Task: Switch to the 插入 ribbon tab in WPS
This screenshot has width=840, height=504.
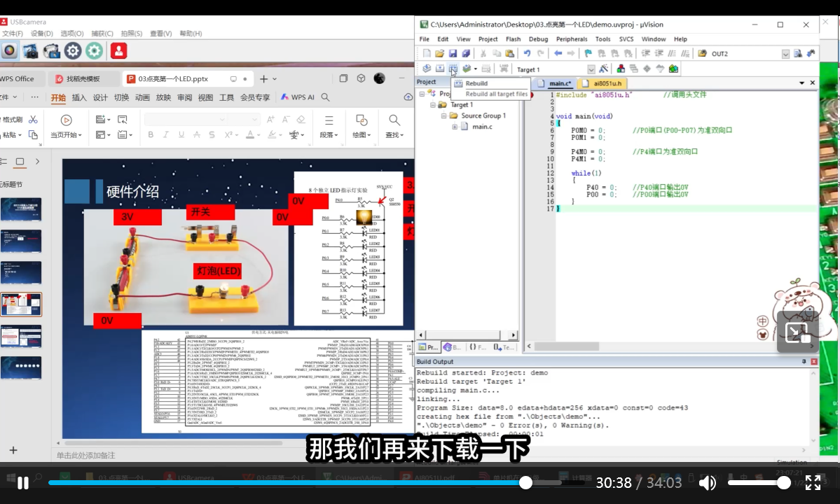Action: [x=79, y=97]
